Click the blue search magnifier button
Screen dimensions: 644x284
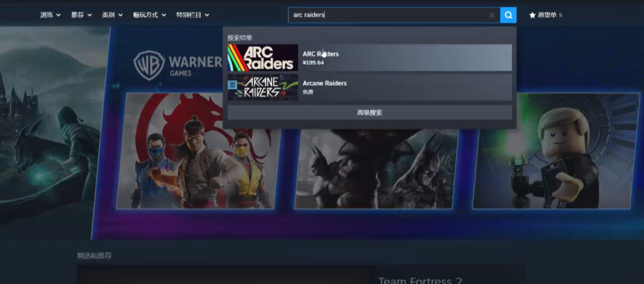508,15
